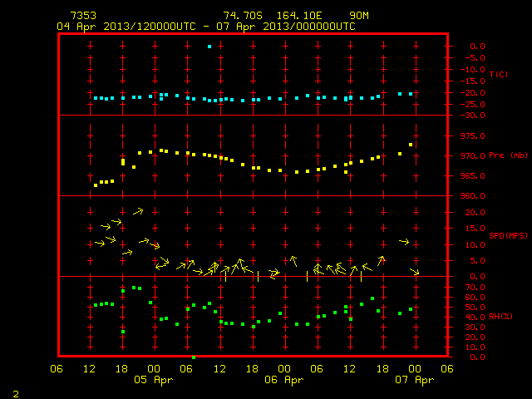Click the SPD(MPS) axis label
This screenshot has width=532, height=399.
click(508, 235)
